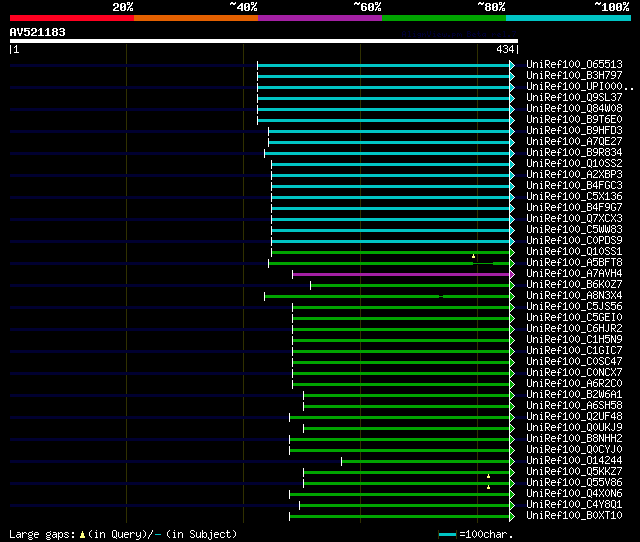
Task: Click the UniRef100_A6SH58 label
Action: pyautogui.click(x=574, y=406)
